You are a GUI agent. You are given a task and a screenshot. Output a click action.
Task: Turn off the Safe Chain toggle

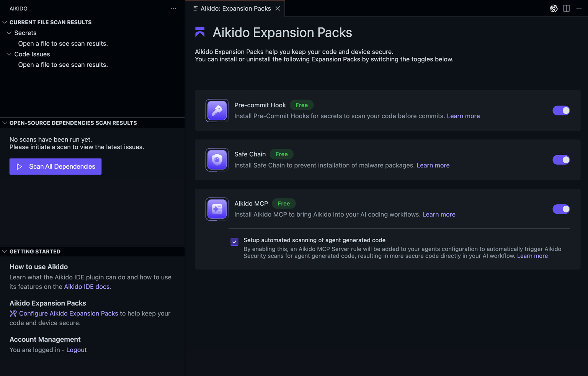(561, 160)
